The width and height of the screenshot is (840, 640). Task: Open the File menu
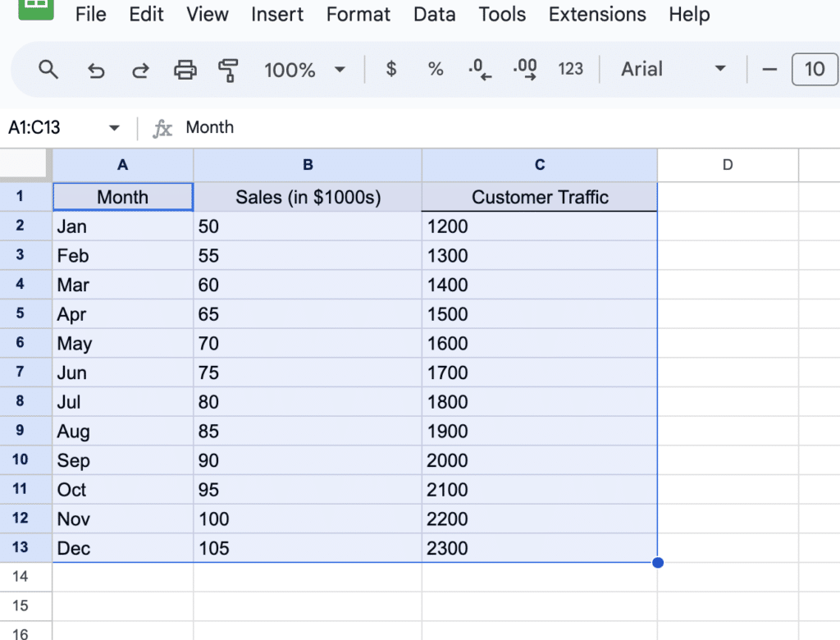90,14
